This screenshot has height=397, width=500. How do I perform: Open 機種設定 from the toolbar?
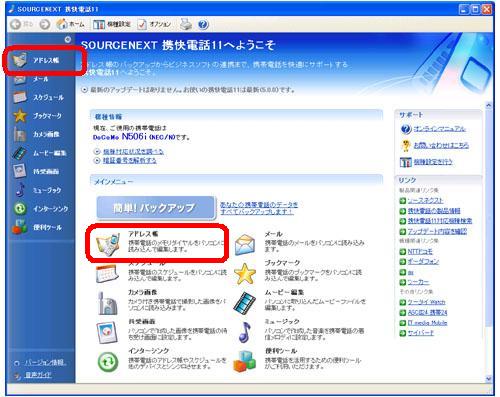[x=111, y=24]
